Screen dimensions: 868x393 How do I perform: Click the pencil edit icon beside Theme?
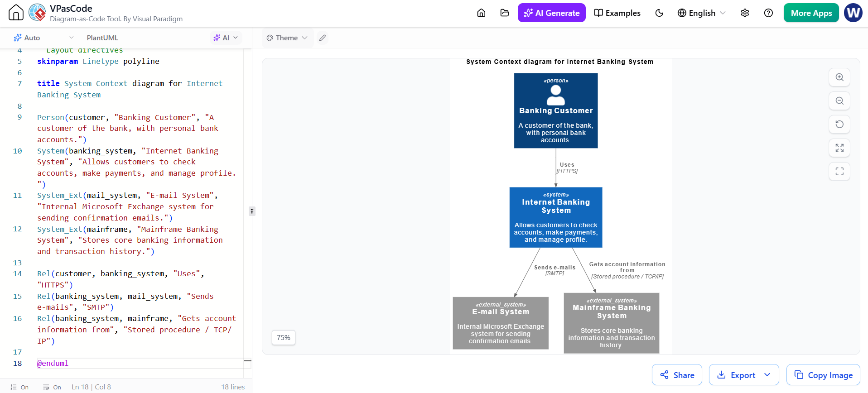tap(322, 38)
